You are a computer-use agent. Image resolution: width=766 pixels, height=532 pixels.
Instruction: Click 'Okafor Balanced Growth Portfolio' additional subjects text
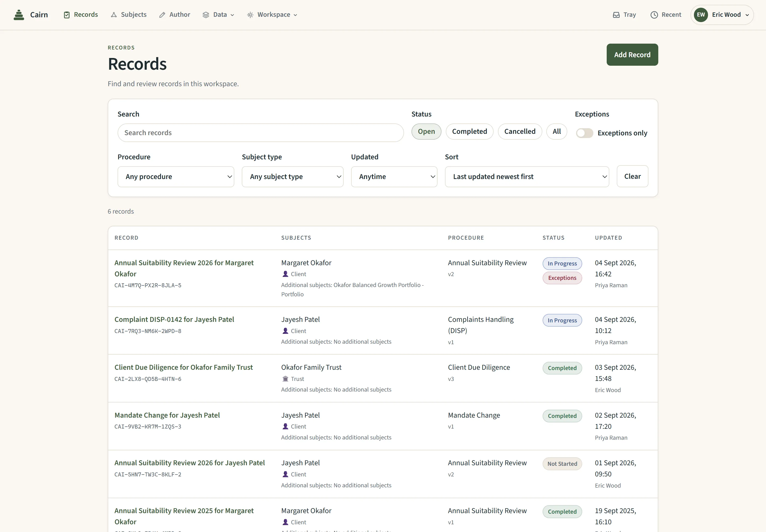pyautogui.click(x=377, y=285)
